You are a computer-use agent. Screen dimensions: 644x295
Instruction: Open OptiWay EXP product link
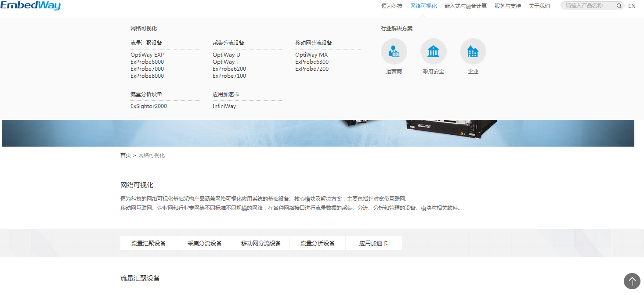pyautogui.click(x=147, y=55)
